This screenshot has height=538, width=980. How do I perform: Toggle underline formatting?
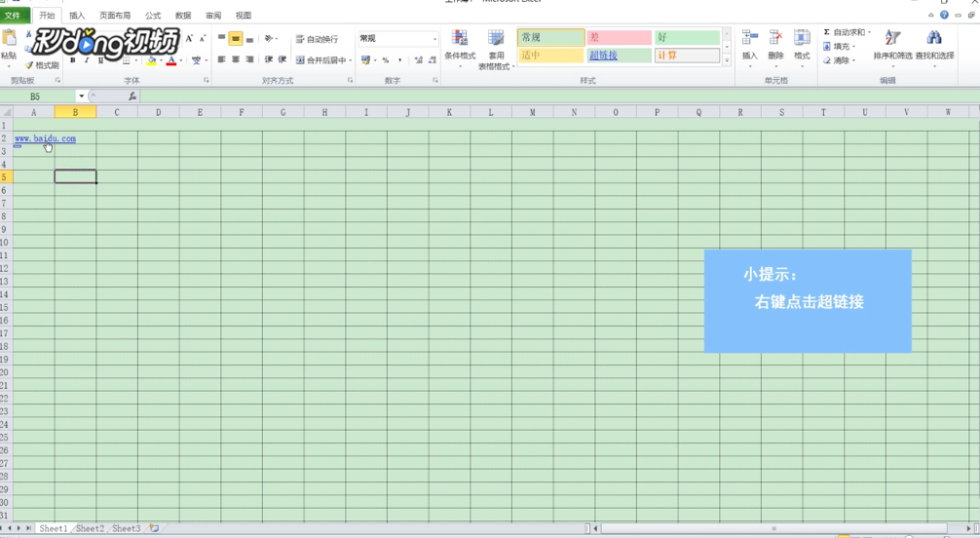click(100, 60)
